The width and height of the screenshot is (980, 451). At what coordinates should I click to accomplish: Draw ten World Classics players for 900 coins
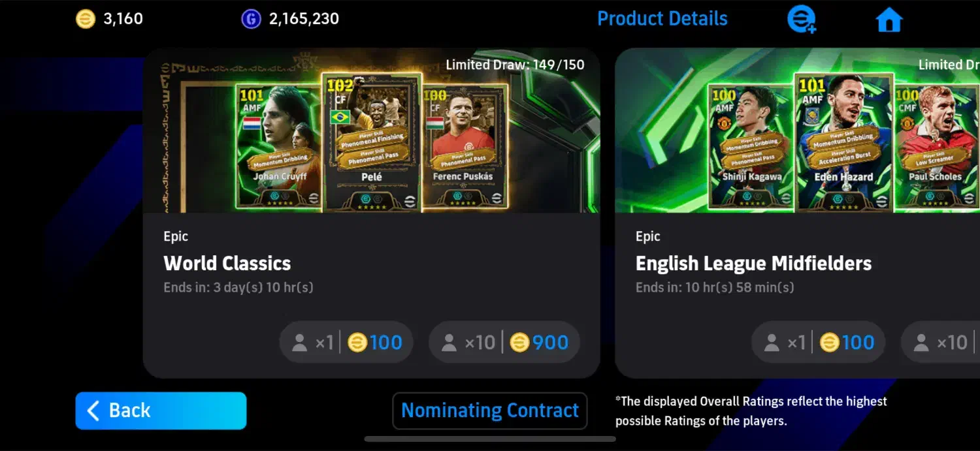pos(504,342)
